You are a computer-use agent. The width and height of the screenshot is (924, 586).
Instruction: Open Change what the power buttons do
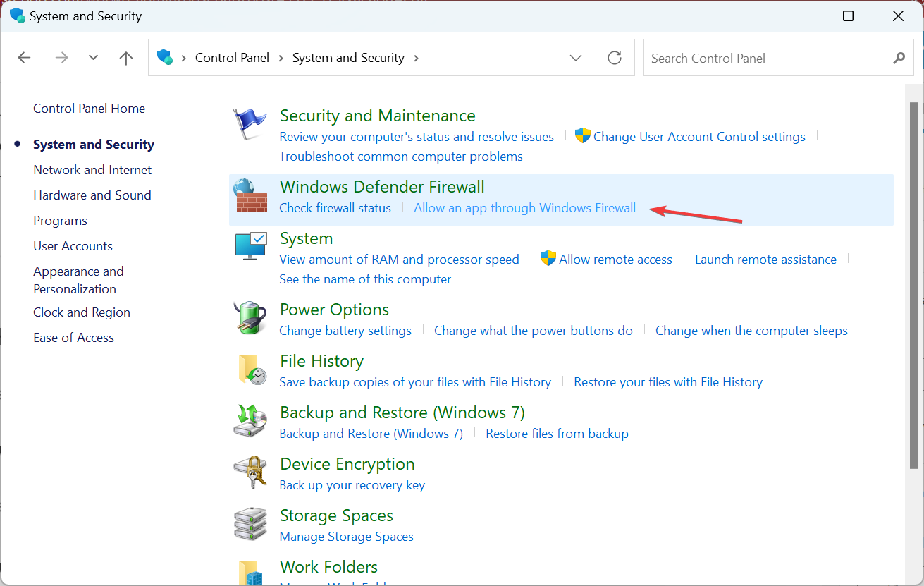click(x=534, y=330)
